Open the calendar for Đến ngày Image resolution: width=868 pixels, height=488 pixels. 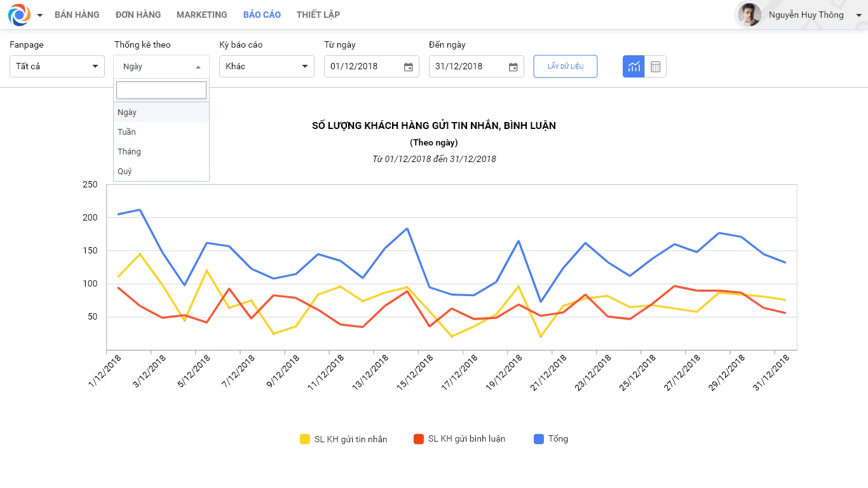[x=513, y=67]
